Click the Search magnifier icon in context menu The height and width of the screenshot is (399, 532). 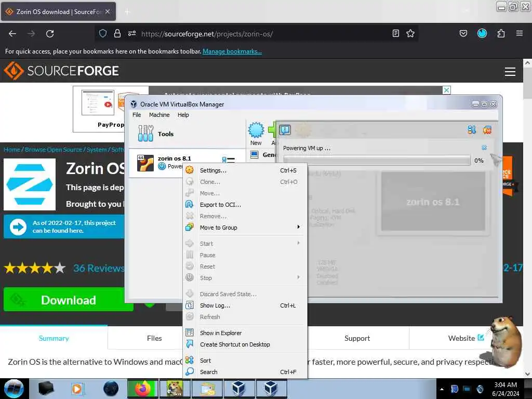pyautogui.click(x=189, y=371)
